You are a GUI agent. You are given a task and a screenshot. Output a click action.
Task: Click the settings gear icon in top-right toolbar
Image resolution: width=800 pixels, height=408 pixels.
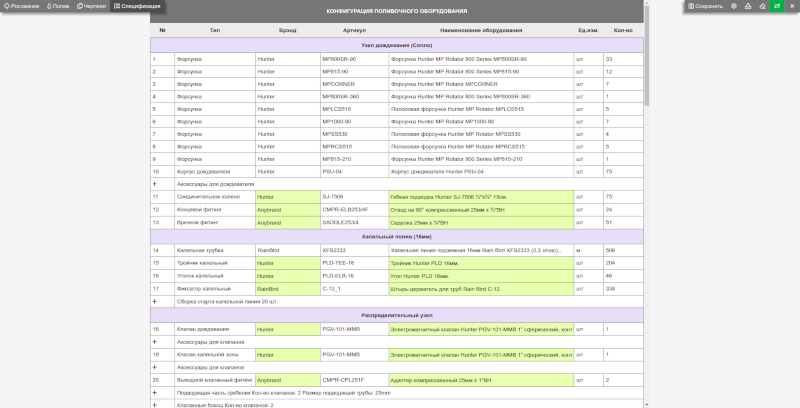coord(734,6)
